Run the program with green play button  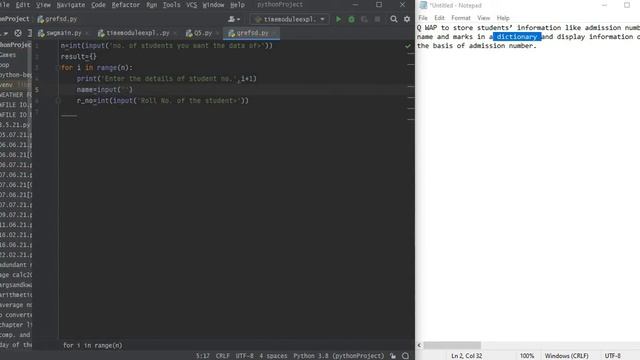pyautogui.click(x=338, y=19)
